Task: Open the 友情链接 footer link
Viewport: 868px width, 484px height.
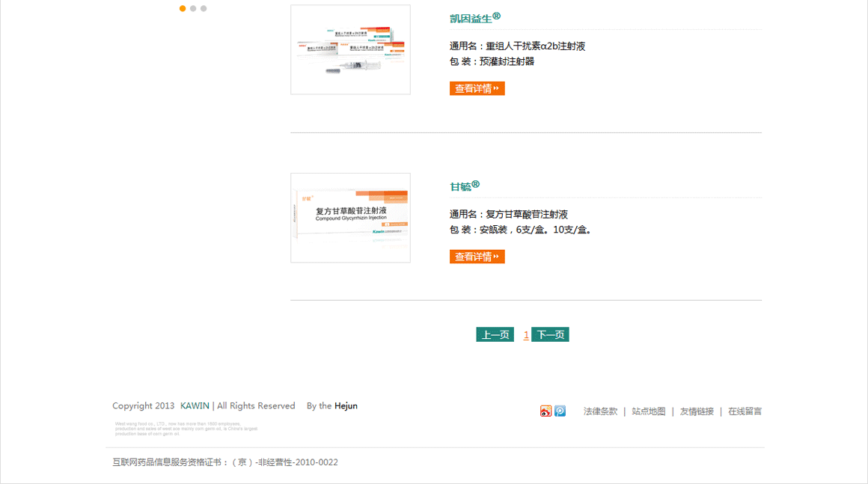Action: 697,411
